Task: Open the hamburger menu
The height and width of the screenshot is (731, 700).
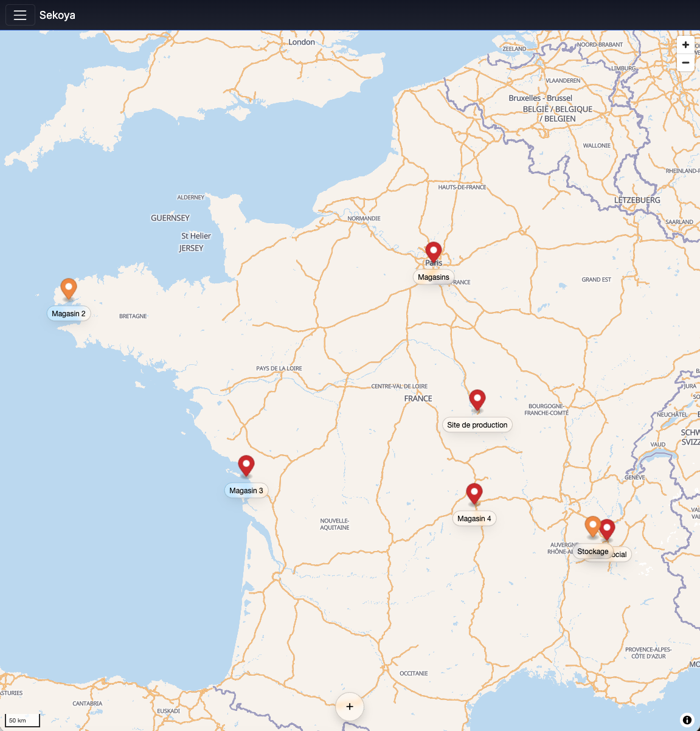Action: [20, 15]
